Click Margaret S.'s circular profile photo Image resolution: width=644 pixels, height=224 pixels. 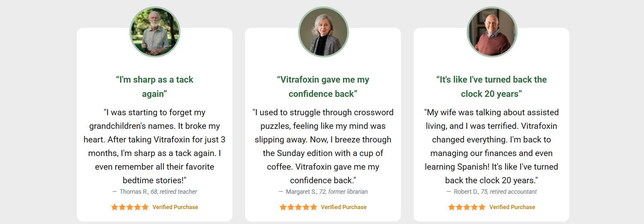[x=323, y=32]
